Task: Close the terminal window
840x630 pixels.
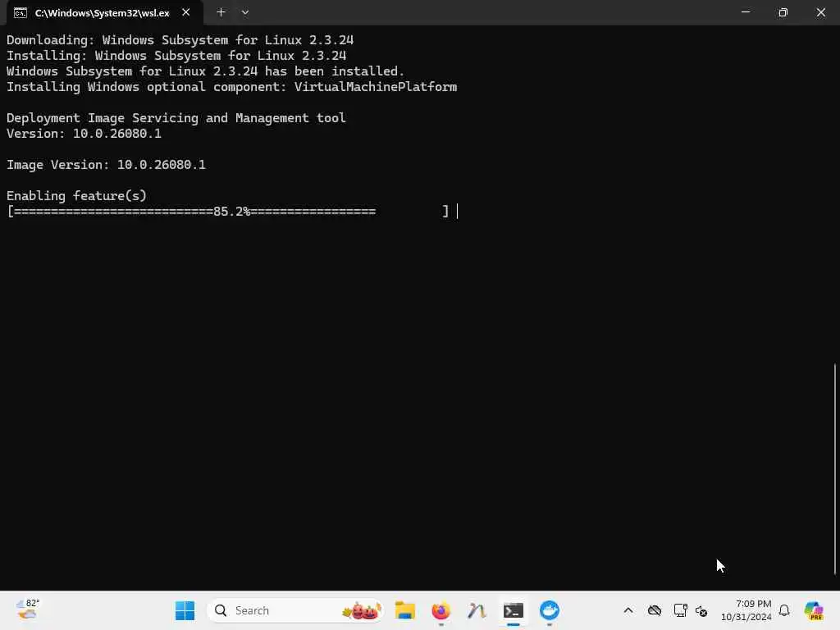Action: click(x=820, y=12)
